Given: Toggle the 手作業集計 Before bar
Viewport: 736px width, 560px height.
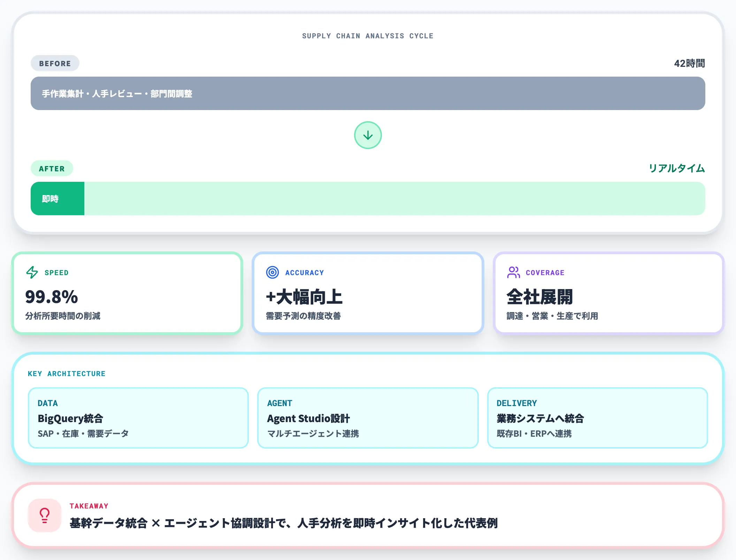Looking at the screenshot, I should pos(368,93).
